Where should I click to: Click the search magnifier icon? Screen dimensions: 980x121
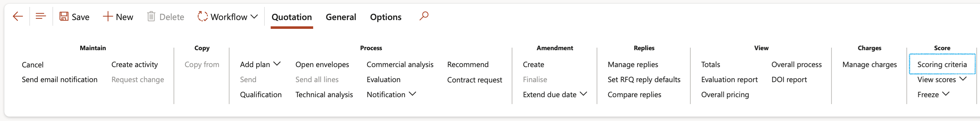point(424,16)
